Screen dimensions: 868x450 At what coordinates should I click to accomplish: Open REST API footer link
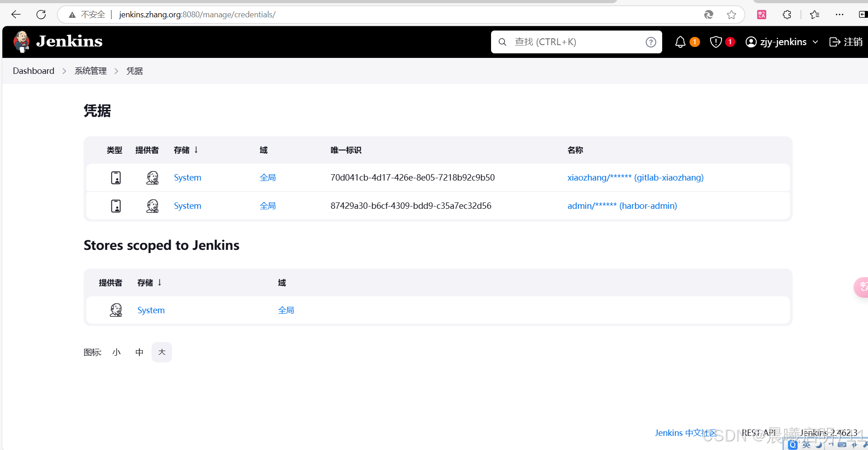pyautogui.click(x=758, y=433)
